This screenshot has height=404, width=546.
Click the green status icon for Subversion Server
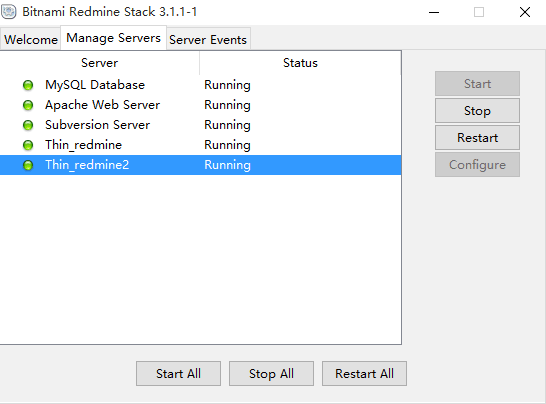pos(28,125)
